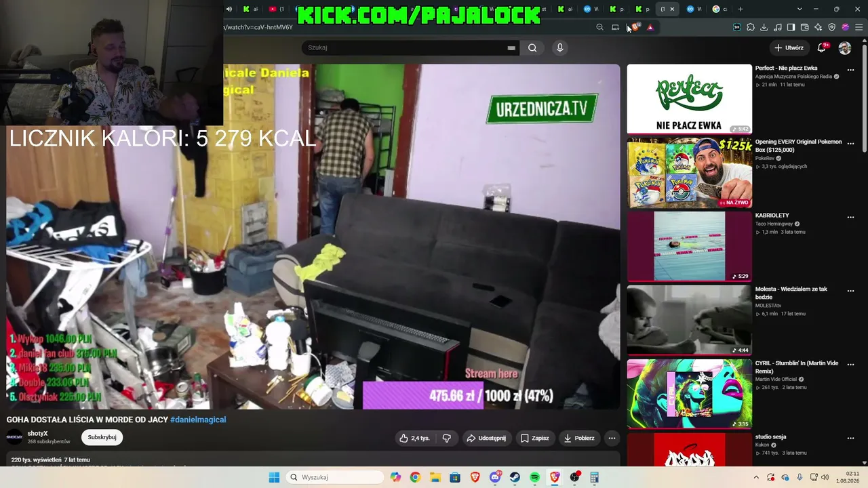Open Discord from the taskbar
This screenshot has height=488, width=868.
click(495, 477)
